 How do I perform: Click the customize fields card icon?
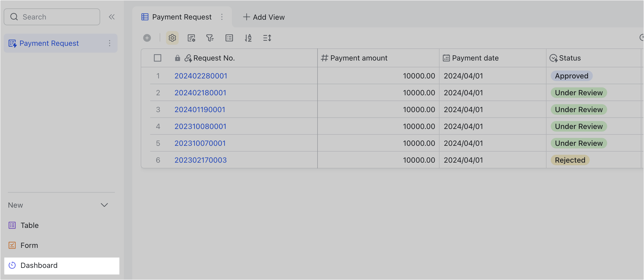coord(191,38)
